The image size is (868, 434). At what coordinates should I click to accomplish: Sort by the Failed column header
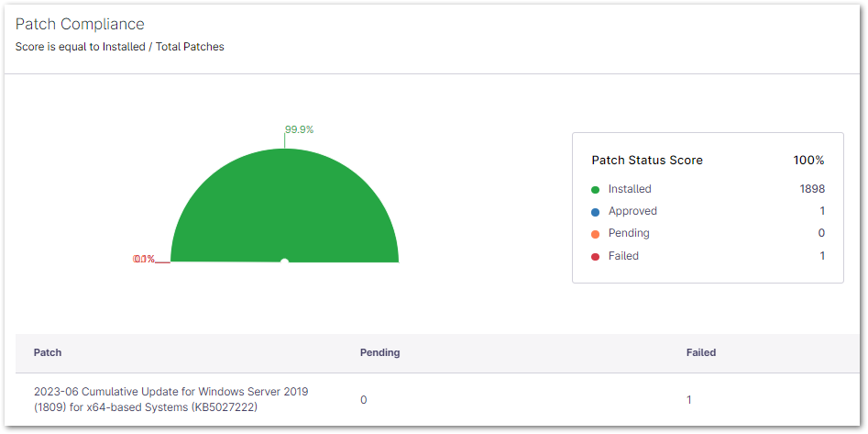point(700,352)
